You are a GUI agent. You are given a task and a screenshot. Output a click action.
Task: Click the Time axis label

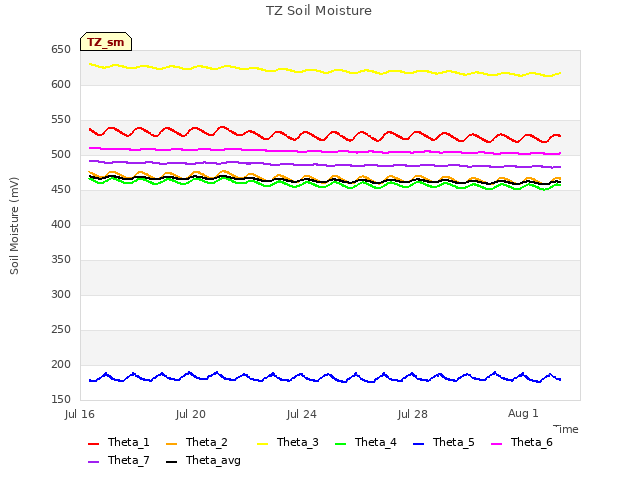click(x=566, y=429)
